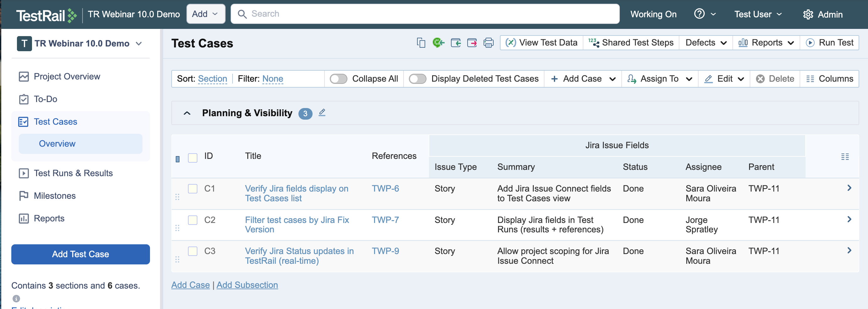Image resolution: width=868 pixels, height=309 pixels.
Task: Click the pencil icon next to Planning & Visibility
Action: (322, 112)
